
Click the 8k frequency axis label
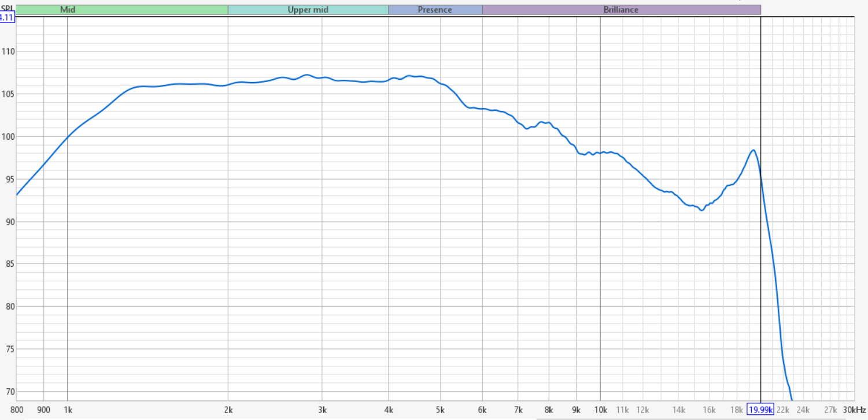coord(549,410)
